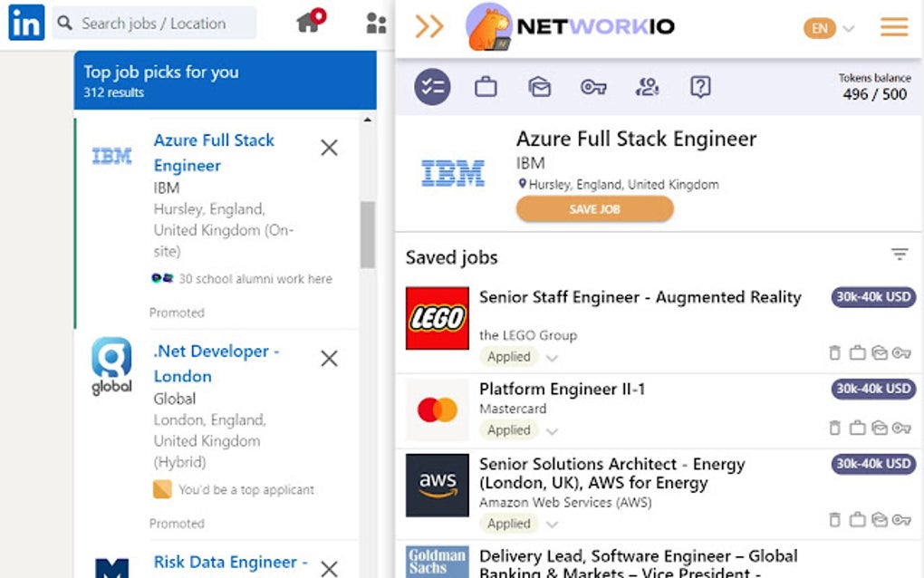This screenshot has height=578, width=924.
Task: Open the referrals people icon in the toolbar
Action: pyautogui.click(x=647, y=87)
